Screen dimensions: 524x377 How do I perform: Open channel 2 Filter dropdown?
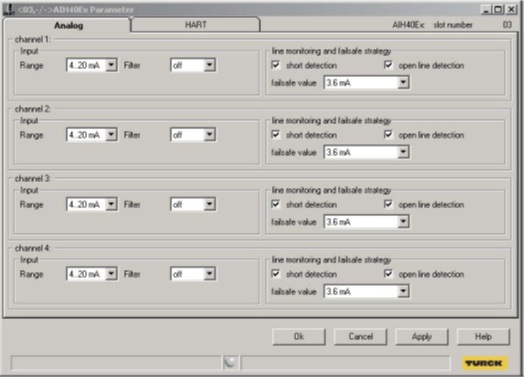pyautogui.click(x=210, y=134)
